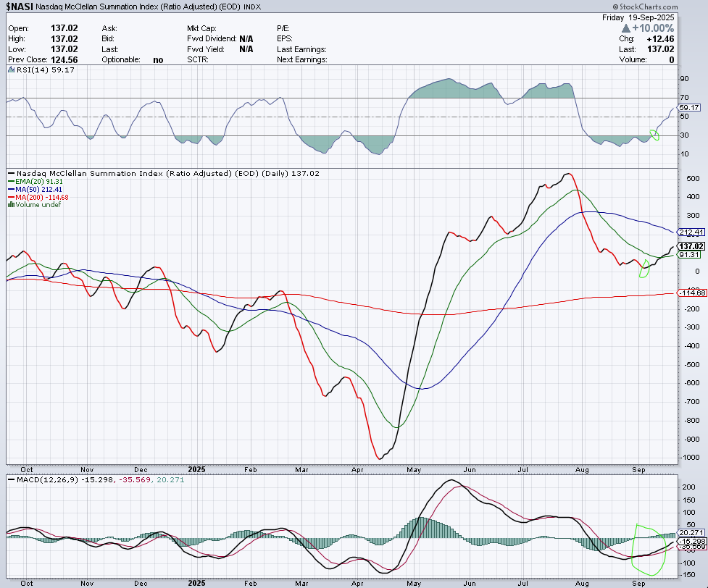Click the Mkt Cap label
708x588 pixels.
[x=201, y=28]
